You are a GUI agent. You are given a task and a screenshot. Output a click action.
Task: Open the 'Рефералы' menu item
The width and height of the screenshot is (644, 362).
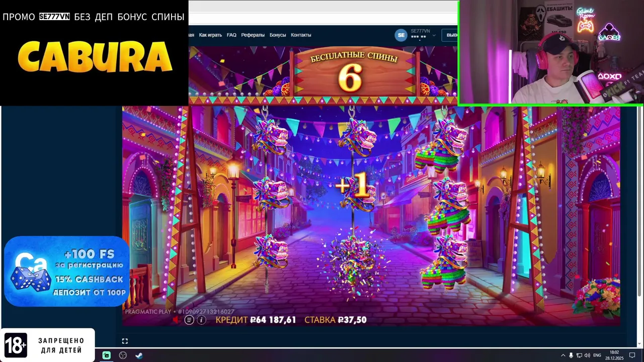pyautogui.click(x=253, y=35)
